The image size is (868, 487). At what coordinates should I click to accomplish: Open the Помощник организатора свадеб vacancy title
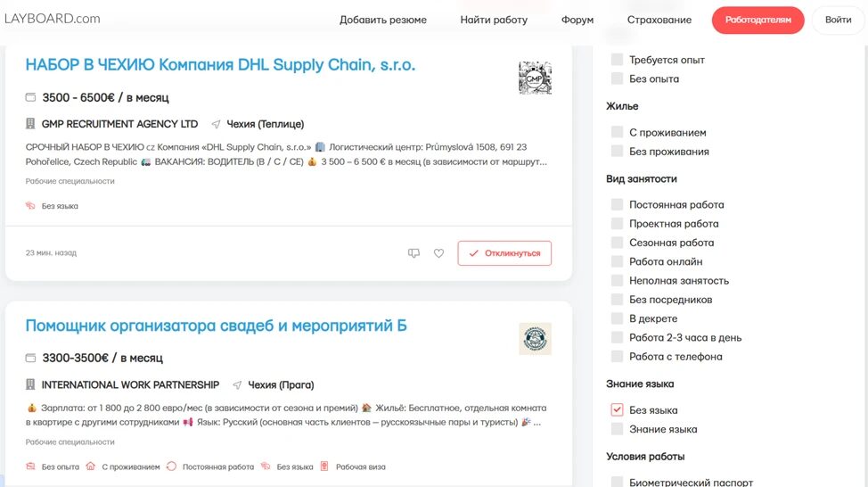click(216, 326)
